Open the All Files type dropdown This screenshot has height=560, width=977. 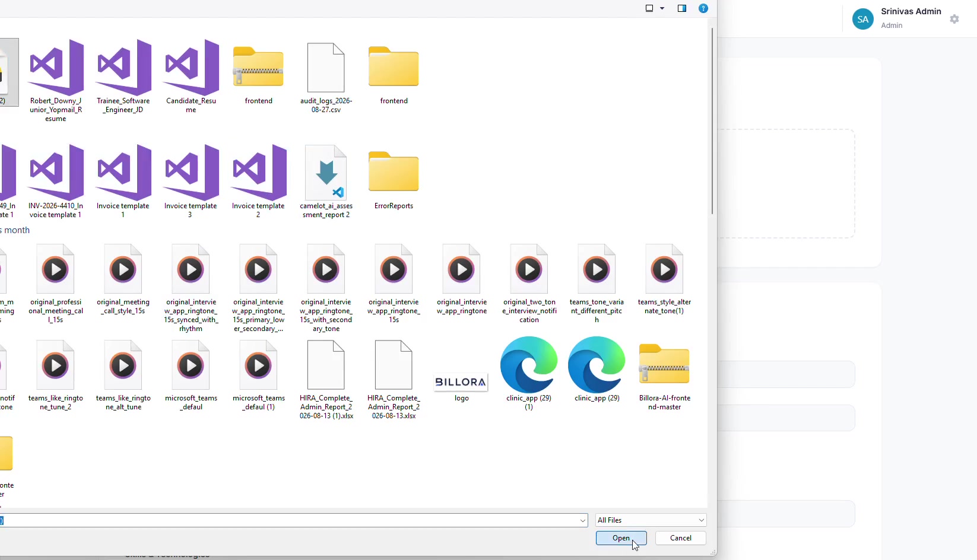[x=651, y=520]
